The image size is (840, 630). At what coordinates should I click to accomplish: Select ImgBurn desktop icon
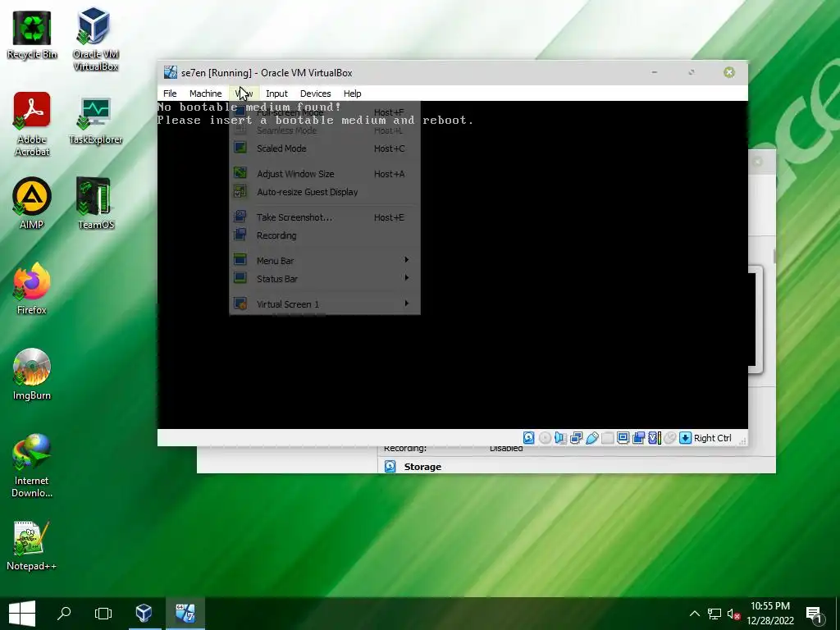pyautogui.click(x=32, y=374)
